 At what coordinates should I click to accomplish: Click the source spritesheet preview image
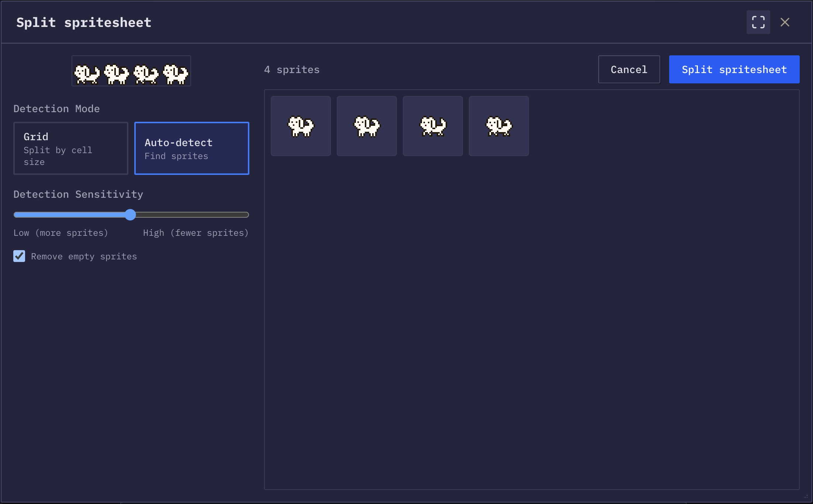131,71
